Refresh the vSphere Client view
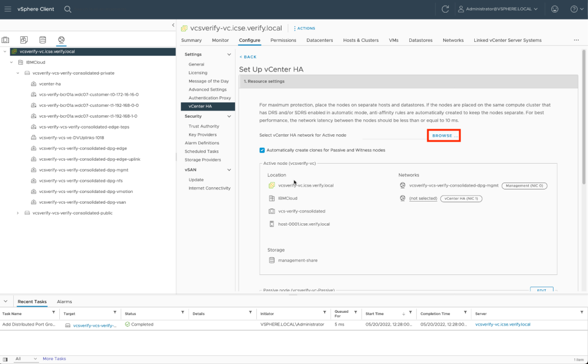This screenshot has width=588, height=364. tap(445, 9)
